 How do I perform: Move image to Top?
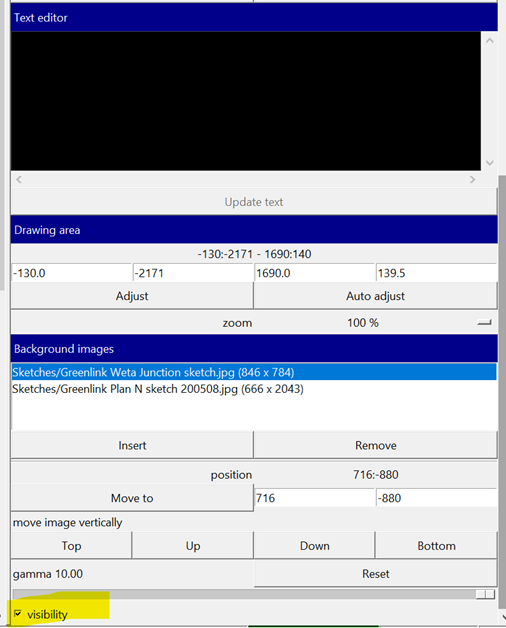[71, 545]
